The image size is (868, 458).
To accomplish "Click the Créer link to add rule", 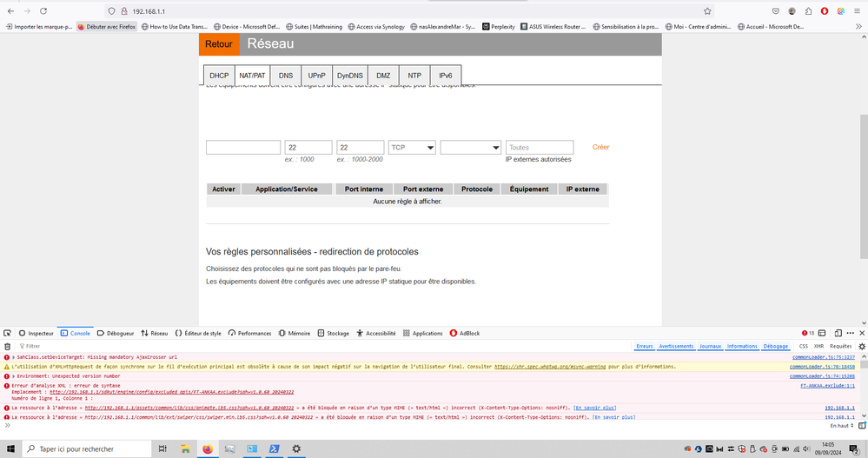I will [600, 147].
